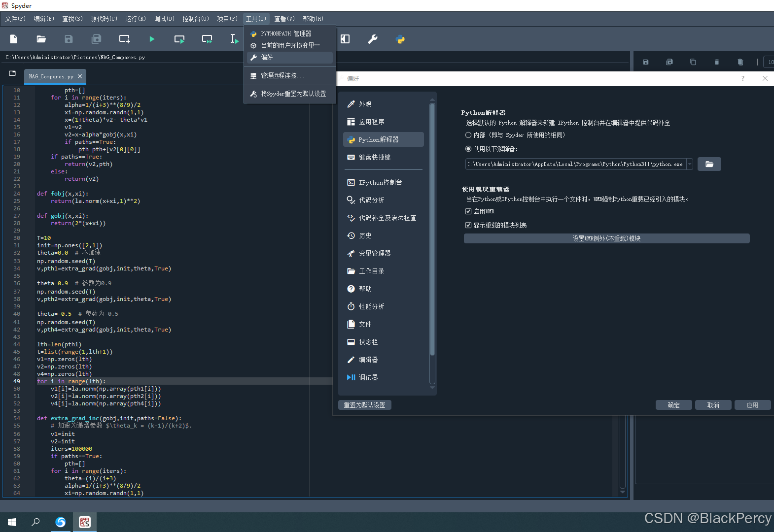Click the Maximize pane layout icon
The width and height of the screenshot is (774, 532).
345,39
